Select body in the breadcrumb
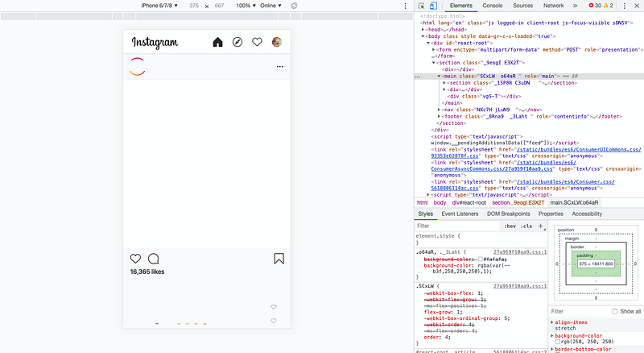 coord(440,203)
